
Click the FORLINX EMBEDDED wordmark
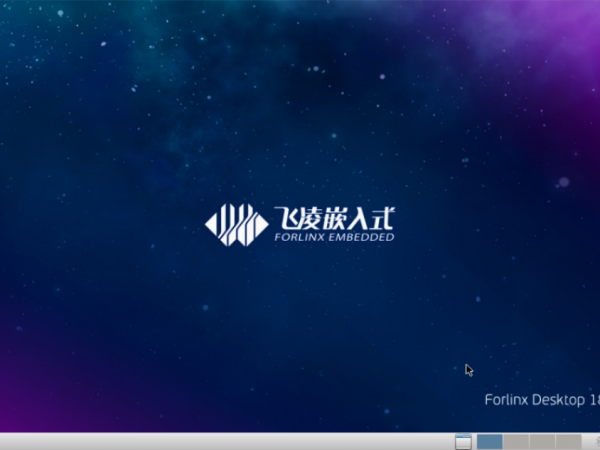click(x=333, y=237)
